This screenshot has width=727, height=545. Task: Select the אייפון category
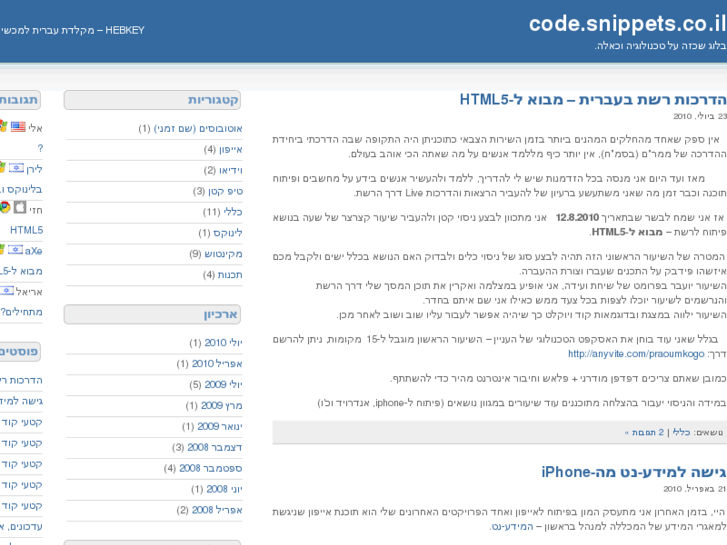tap(230, 149)
